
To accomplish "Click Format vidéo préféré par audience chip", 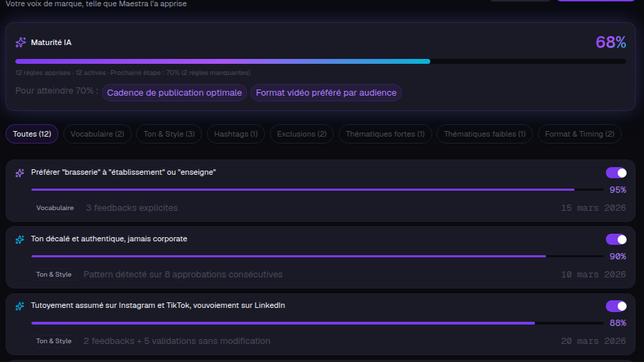I will tap(326, 93).
